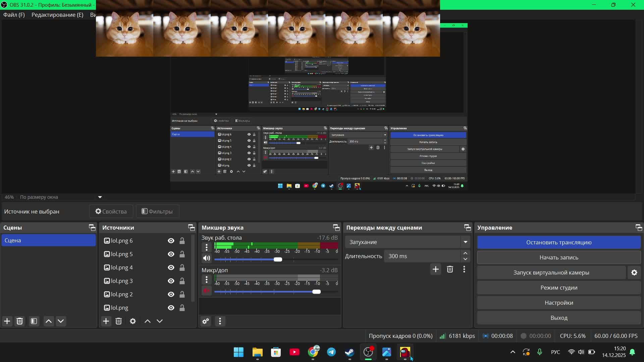Open the preview scaling dropdown arrow
This screenshot has width=644, height=362.
pyautogui.click(x=100, y=197)
